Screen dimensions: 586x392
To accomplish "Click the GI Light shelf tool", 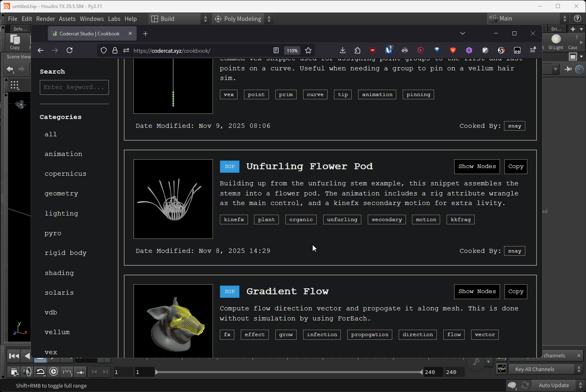I will click(x=556, y=42).
